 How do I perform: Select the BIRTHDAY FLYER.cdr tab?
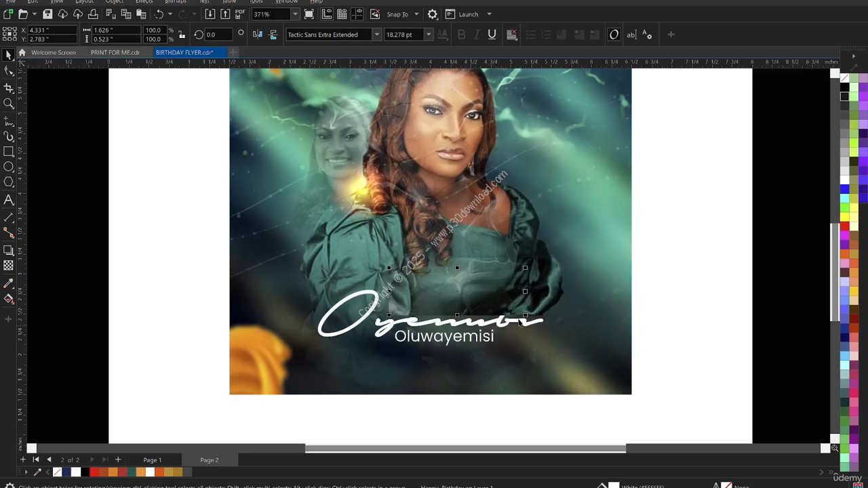click(x=184, y=52)
